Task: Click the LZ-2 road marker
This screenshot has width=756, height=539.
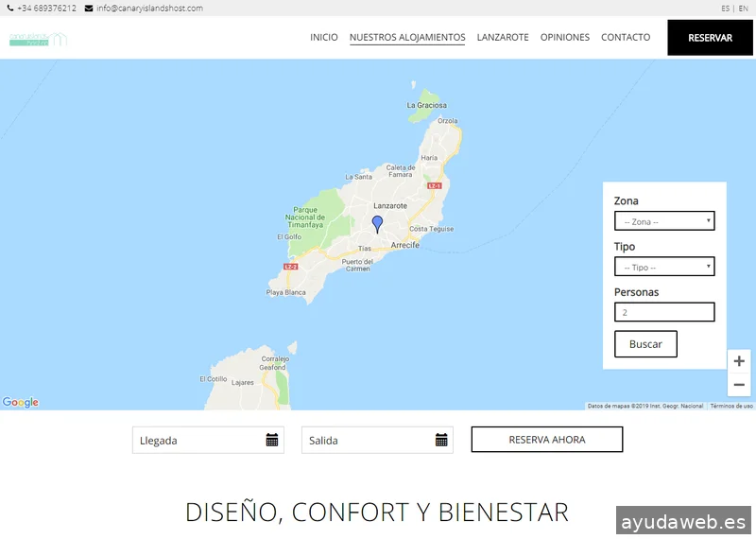Action: [291, 267]
